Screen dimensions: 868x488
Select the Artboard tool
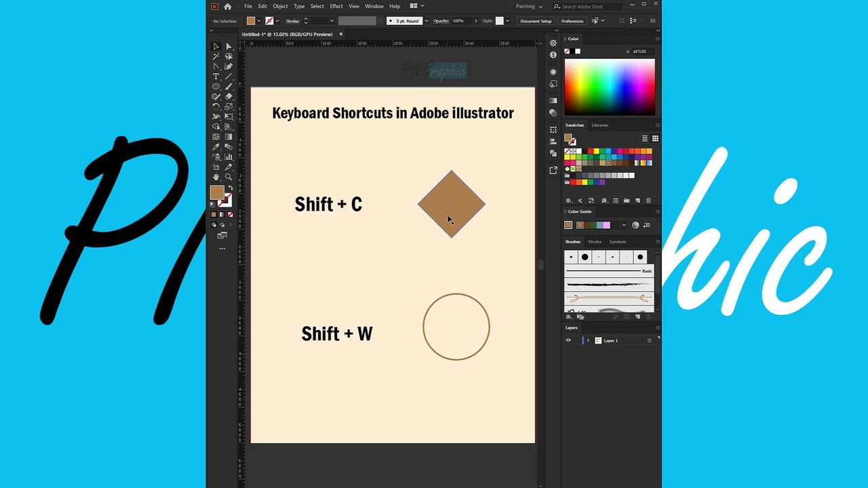tap(216, 167)
